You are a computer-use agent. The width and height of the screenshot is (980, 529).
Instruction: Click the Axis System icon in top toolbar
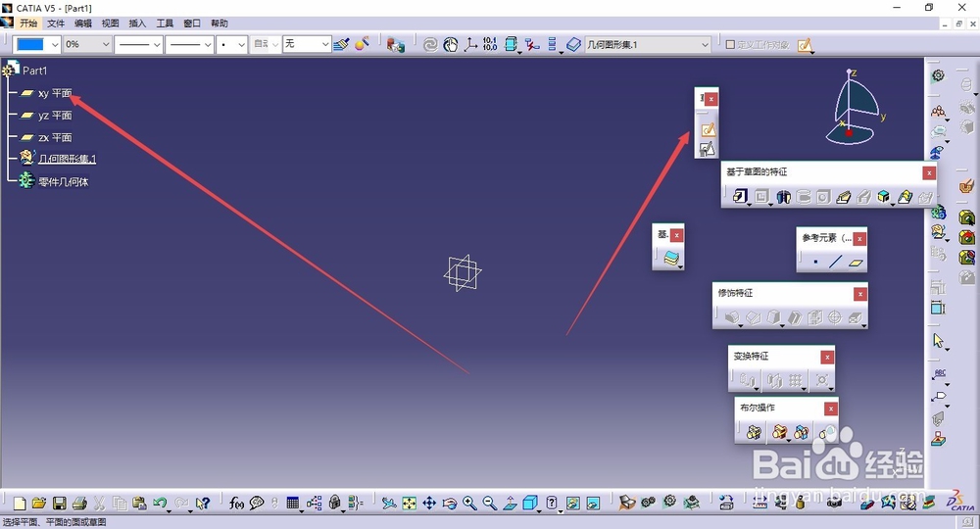[x=470, y=44]
